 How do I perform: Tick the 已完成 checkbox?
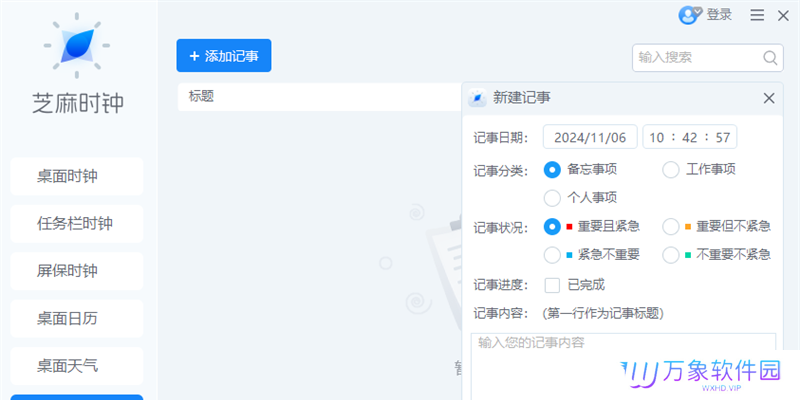coord(552,285)
